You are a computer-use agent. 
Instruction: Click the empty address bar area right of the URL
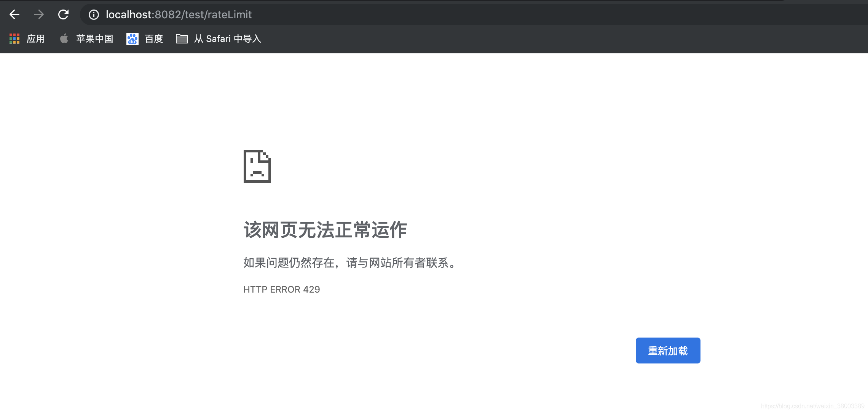(x=533, y=14)
